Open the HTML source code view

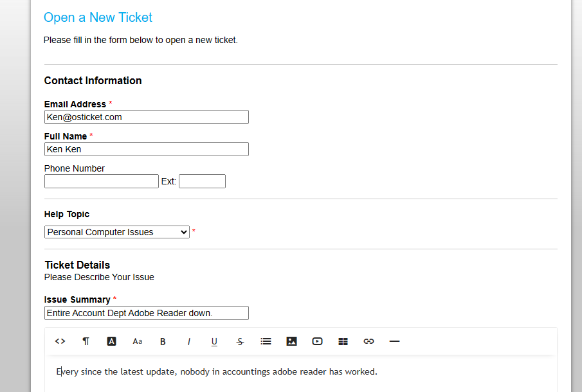point(60,341)
